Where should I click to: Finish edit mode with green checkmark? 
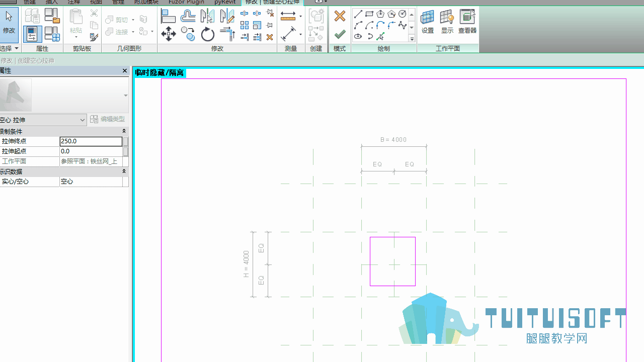point(340,34)
